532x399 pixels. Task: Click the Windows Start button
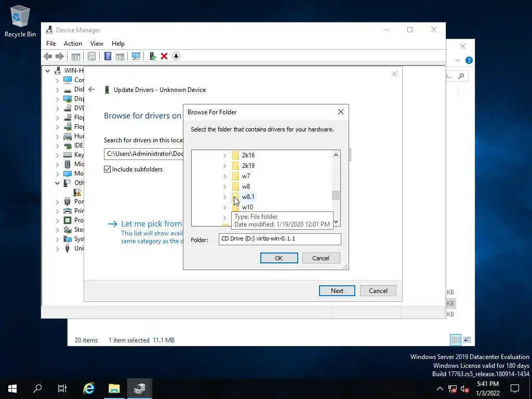coord(12,389)
